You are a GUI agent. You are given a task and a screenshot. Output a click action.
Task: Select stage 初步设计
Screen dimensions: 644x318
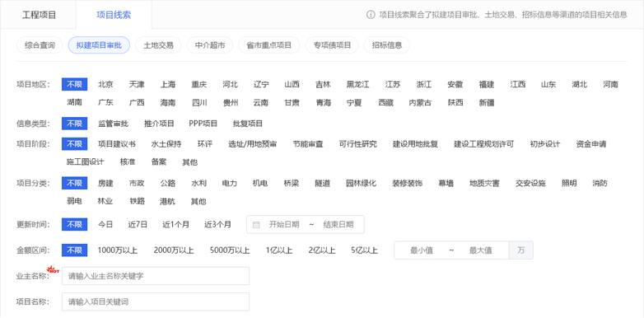(x=545, y=144)
